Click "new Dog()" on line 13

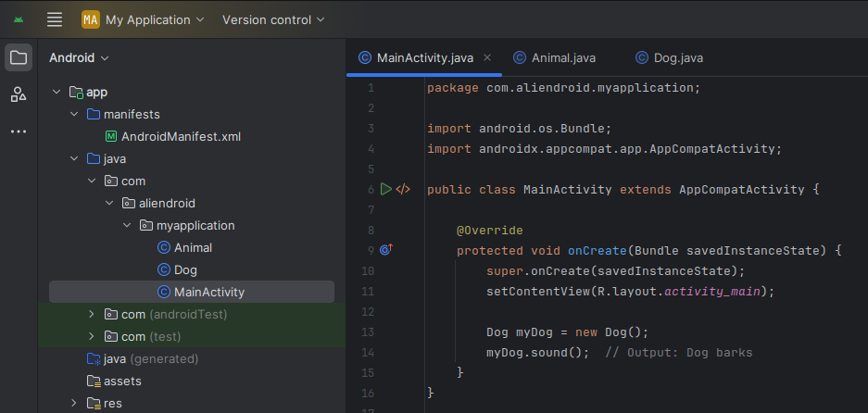[608, 332]
